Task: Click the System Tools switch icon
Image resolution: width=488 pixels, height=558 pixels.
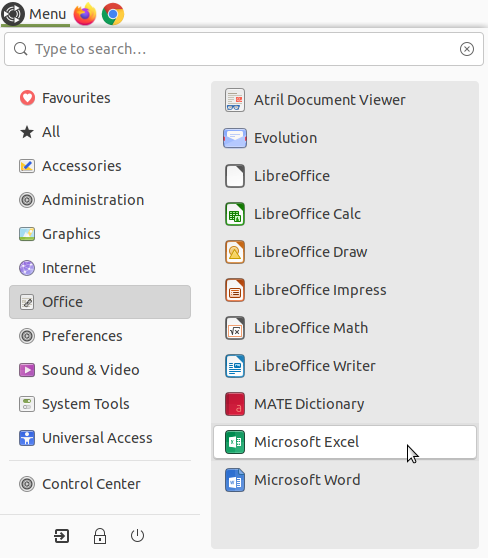Action: click(27, 404)
